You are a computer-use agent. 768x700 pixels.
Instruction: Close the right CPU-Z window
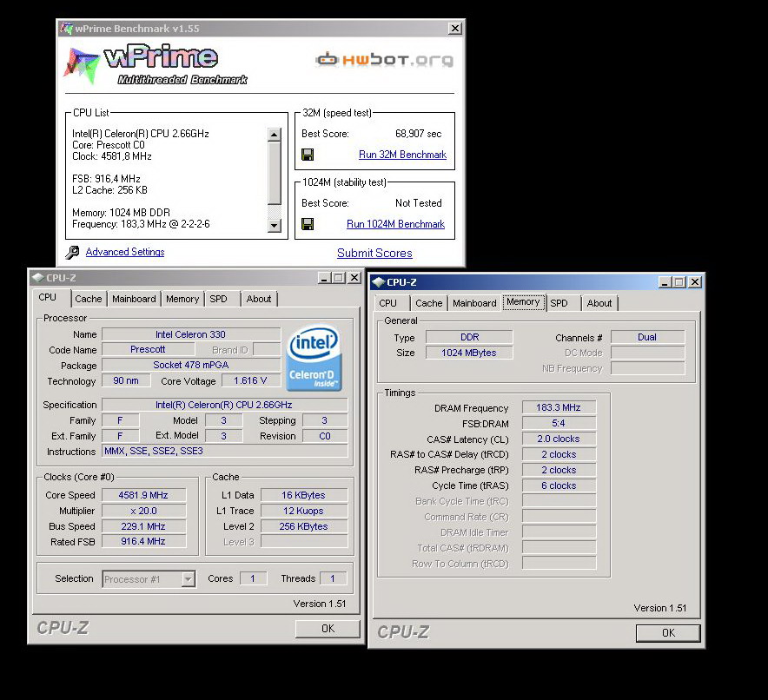pyautogui.click(x=695, y=282)
